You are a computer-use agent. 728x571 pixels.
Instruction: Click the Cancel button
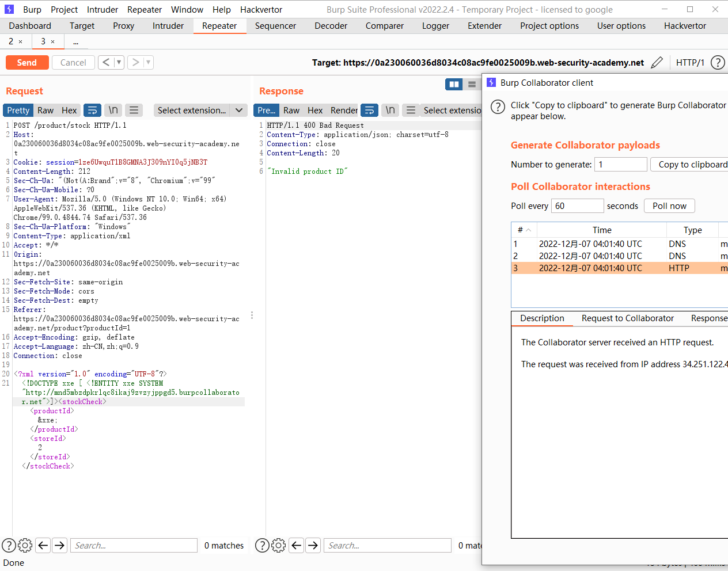(x=73, y=62)
